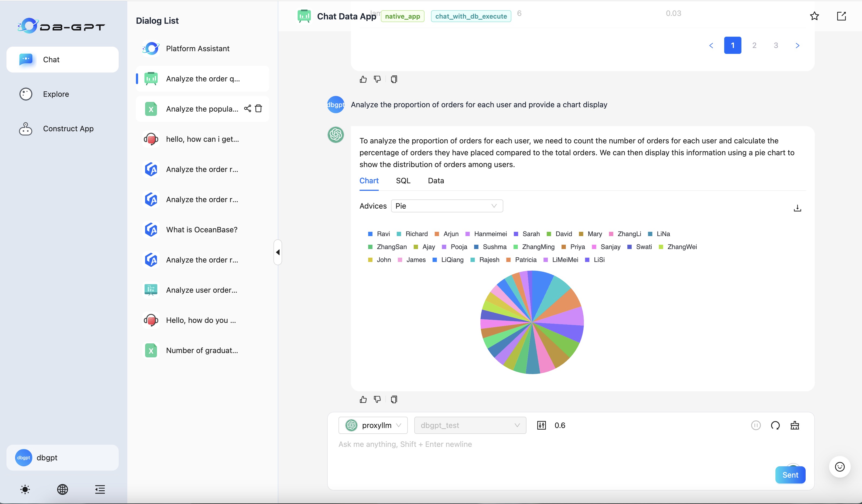Screen dimensions: 862x504
Task: Open the Explore menu item
Action: [56, 94]
